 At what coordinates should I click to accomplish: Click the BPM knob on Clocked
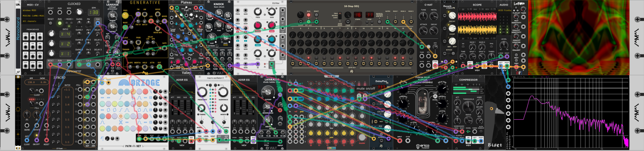(x=80, y=12)
